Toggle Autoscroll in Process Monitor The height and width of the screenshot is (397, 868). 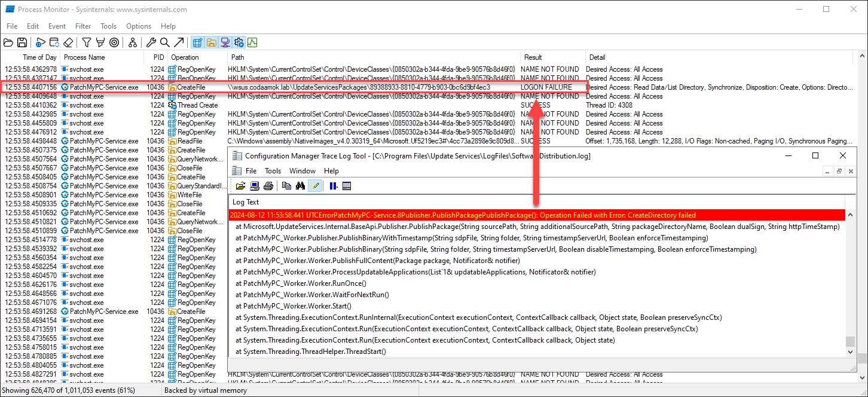pyautogui.click(x=54, y=42)
